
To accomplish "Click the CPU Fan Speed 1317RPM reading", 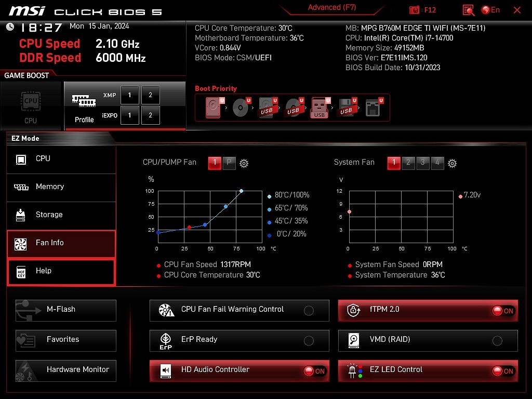I will pos(207,264).
